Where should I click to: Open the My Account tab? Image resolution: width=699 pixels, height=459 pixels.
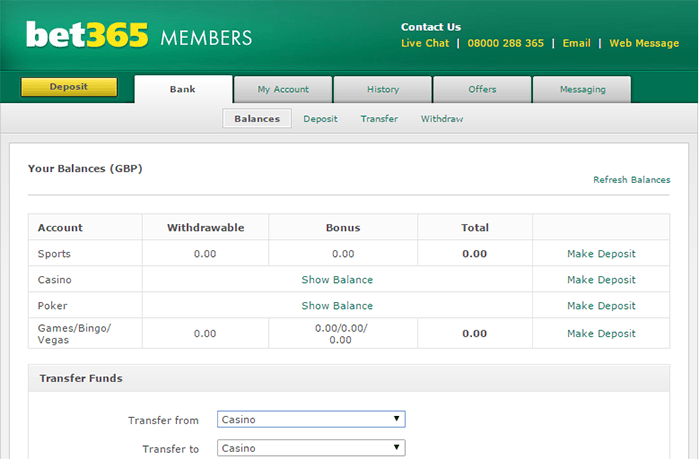(x=283, y=90)
